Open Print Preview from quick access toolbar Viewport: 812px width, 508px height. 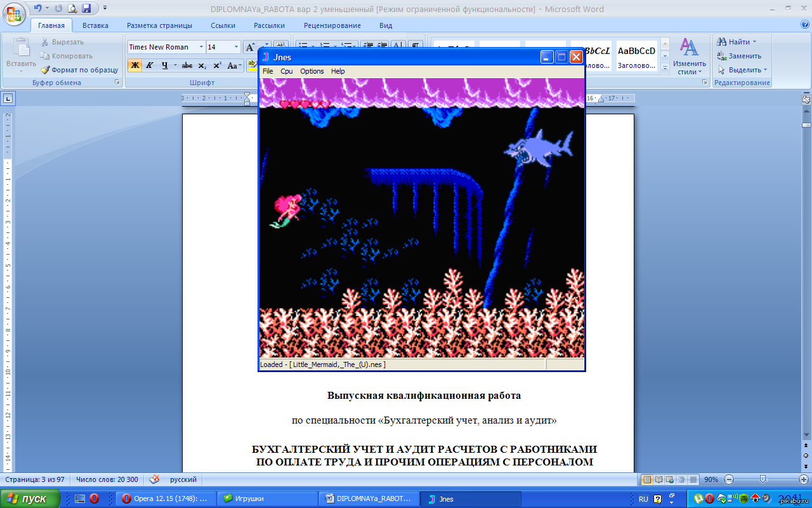(x=72, y=8)
